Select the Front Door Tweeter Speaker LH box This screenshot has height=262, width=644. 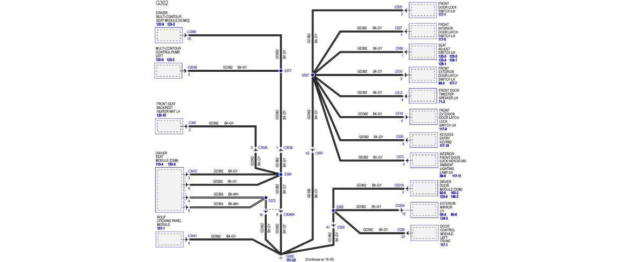(423, 95)
